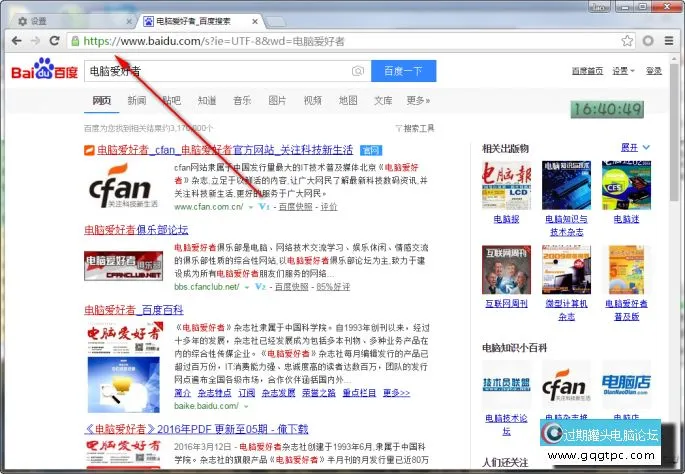Select the 网页 search category
Image resolution: width=685 pixels, height=474 pixels.
pos(101,100)
